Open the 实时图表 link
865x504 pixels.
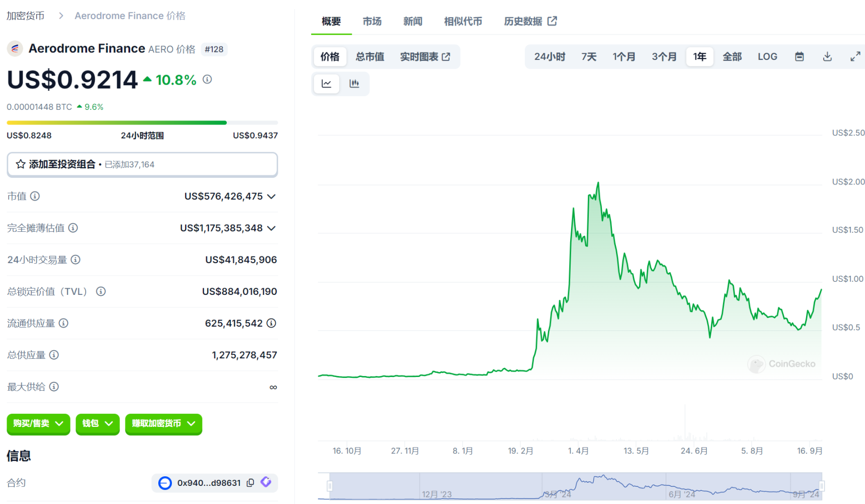(425, 56)
